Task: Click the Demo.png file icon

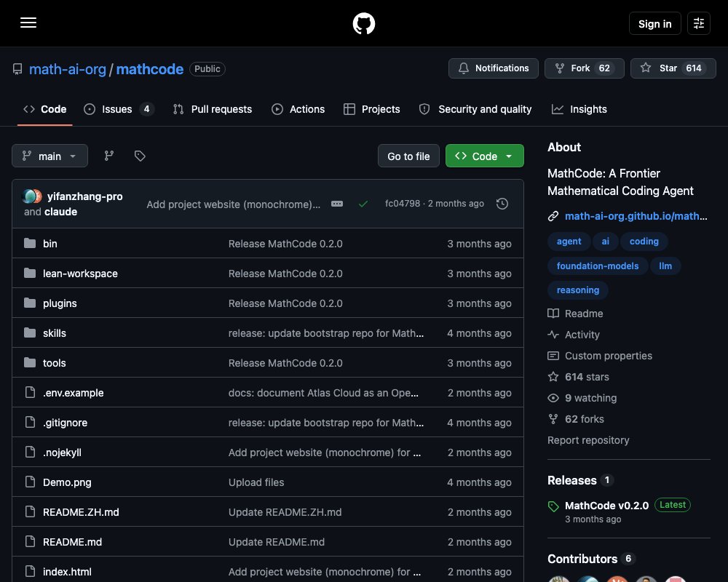Action: coord(30,482)
